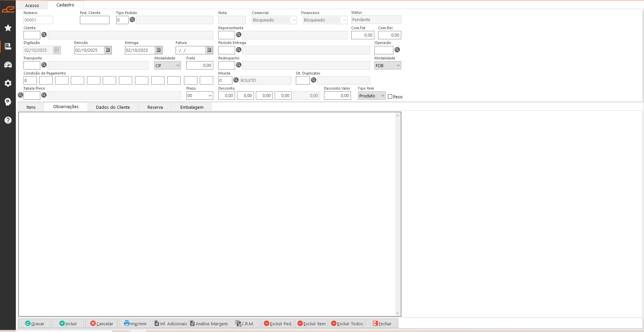The width and height of the screenshot is (644, 332).
Task: Open the Dados do Cliente tab
Action: [x=113, y=107]
